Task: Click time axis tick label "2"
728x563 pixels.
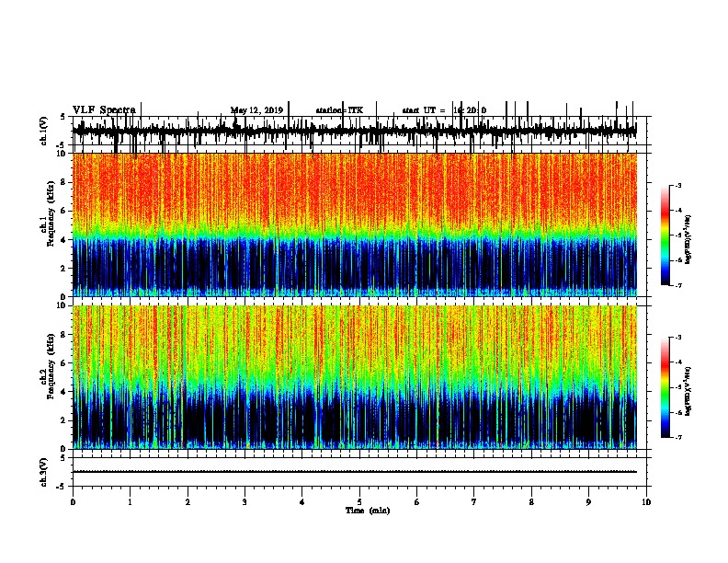Action: 188,502
